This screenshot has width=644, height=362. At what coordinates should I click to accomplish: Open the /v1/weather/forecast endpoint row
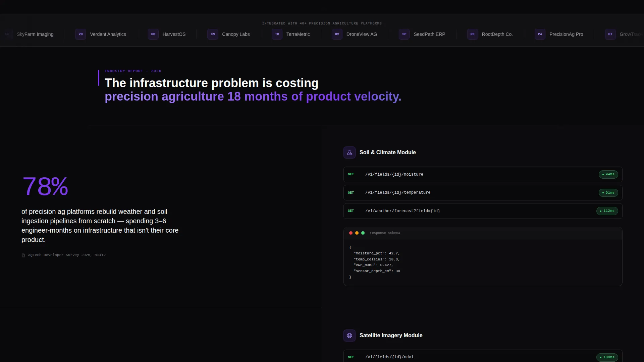[483, 211]
